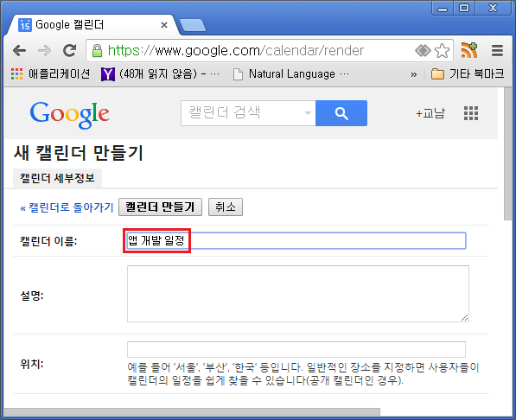
Task: Click the vertical scrollbar thumb
Action: coord(507,154)
